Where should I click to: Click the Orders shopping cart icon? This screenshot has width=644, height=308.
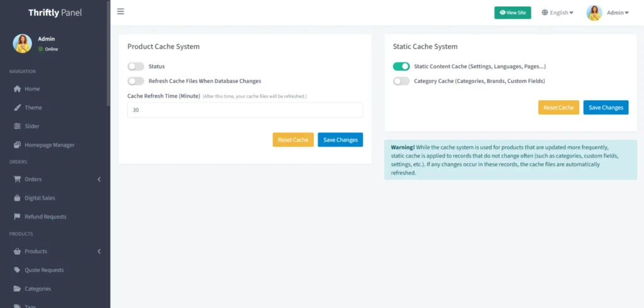pyautogui.click(x=18, y=179)
